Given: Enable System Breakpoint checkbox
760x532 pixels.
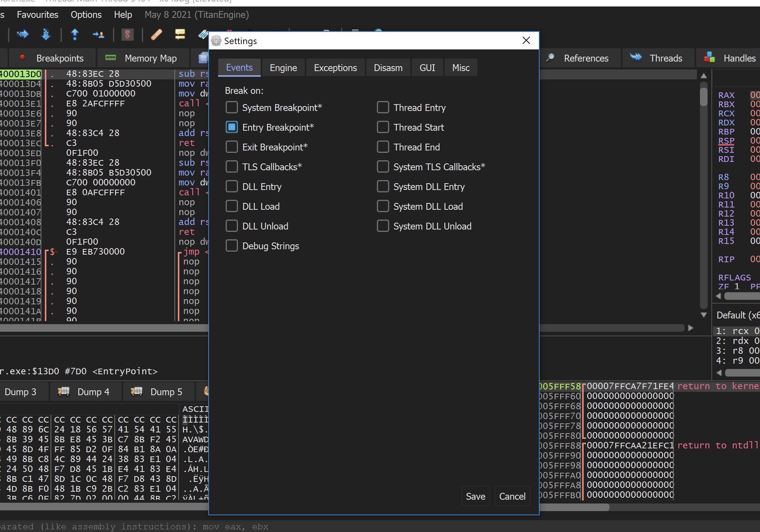Looking at the screenshot, I should tap(232, 108).
